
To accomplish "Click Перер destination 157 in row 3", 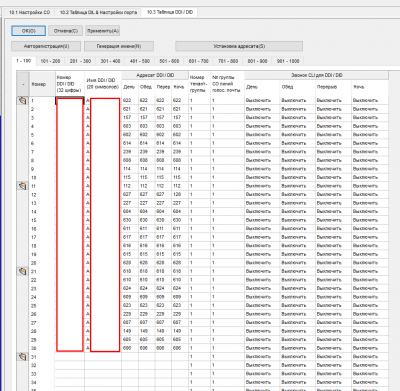I will 163,118.
